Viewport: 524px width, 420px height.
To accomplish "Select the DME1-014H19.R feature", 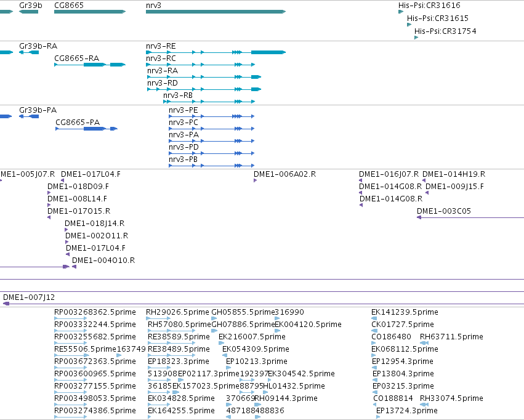I will point(454,174).
